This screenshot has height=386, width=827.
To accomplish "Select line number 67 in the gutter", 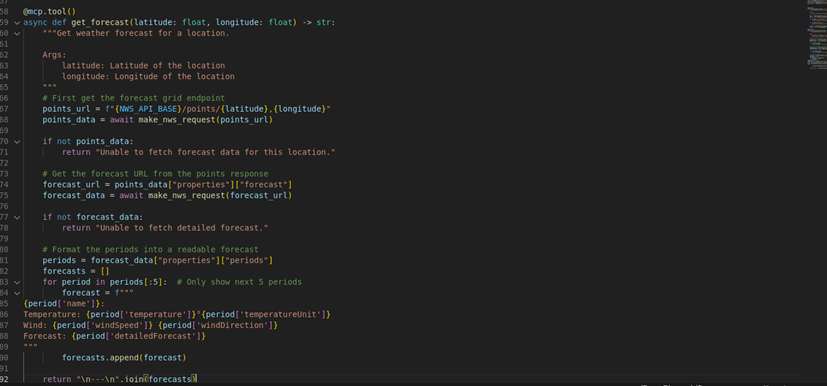I will pos(4,109).
